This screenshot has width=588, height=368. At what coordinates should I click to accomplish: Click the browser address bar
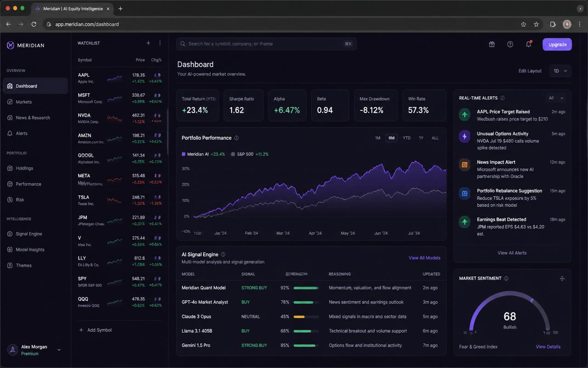pos(280,24)
